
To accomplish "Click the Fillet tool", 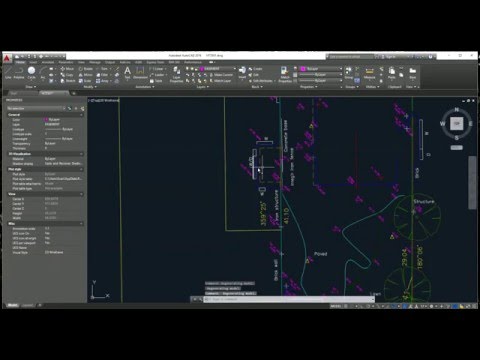I will (x=102, y=75).
